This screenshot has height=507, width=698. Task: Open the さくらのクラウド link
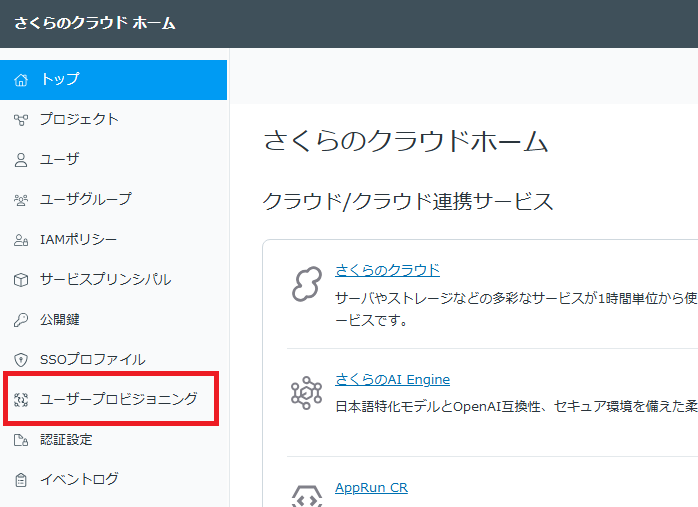coord(387,270)
